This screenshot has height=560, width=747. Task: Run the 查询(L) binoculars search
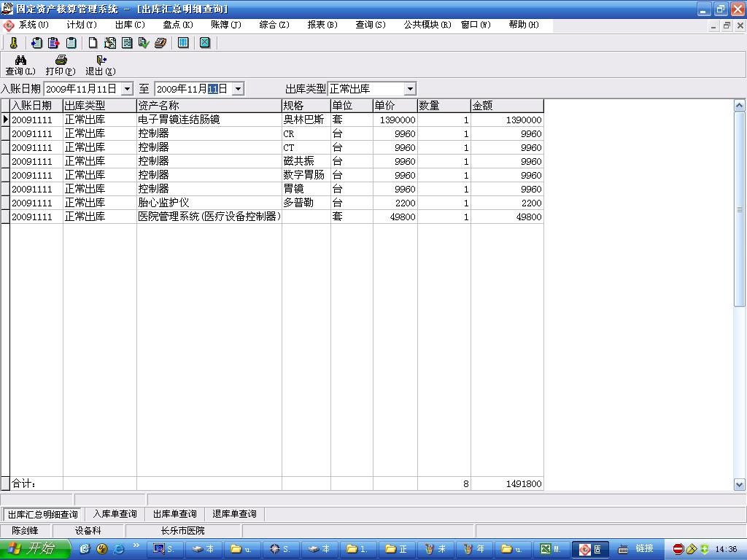click(20, 65)
